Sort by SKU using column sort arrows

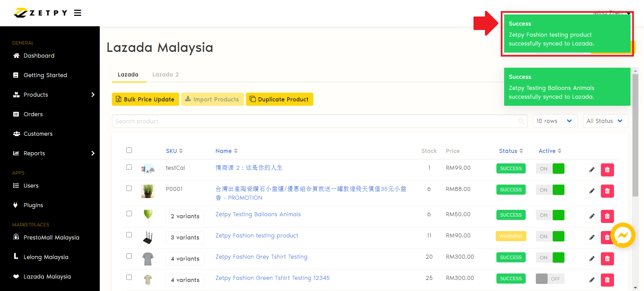[x=181, y=151]
